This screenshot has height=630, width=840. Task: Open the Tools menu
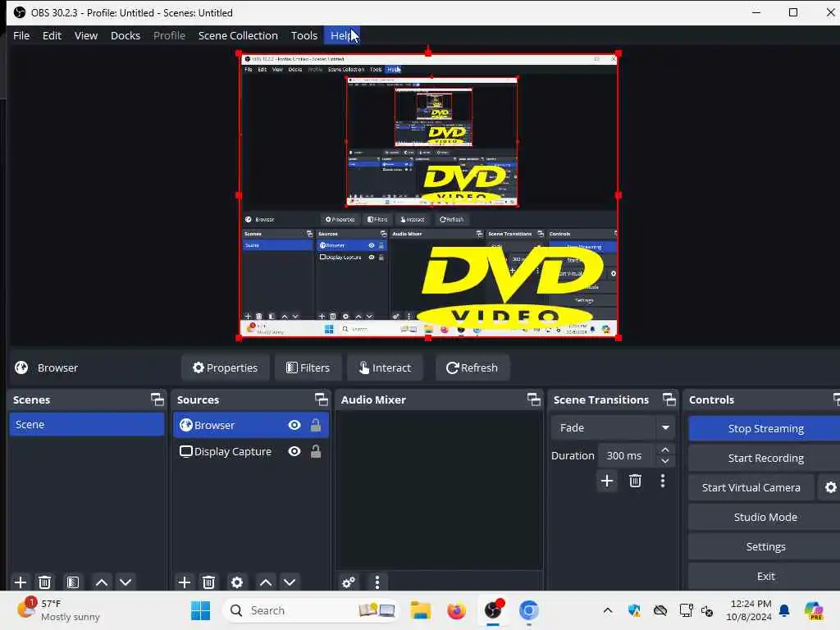304,35
